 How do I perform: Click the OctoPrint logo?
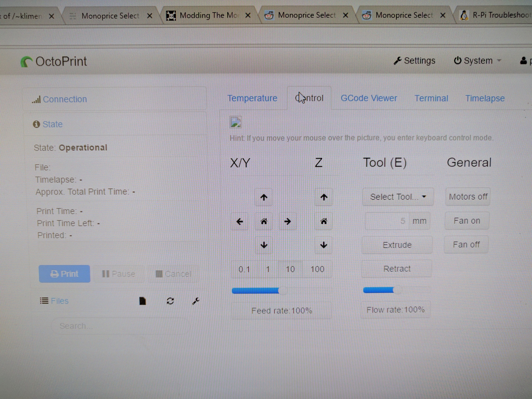(x=54, y=62)
